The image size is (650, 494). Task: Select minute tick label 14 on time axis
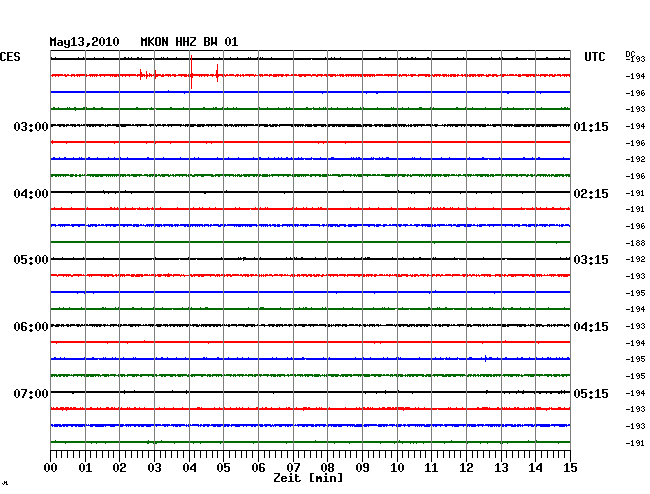(x=535, y=467)
